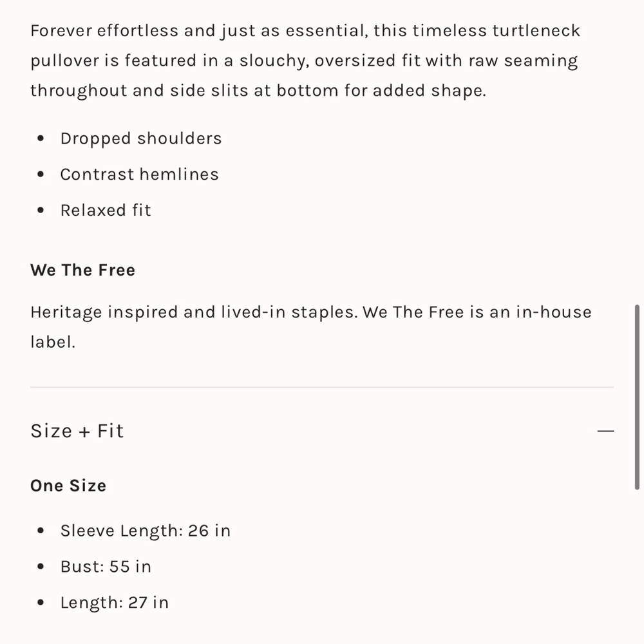Screen dimensions: 644x644
Task: Click the bullet dot before Bust measurement
Action: coord(40,567)
